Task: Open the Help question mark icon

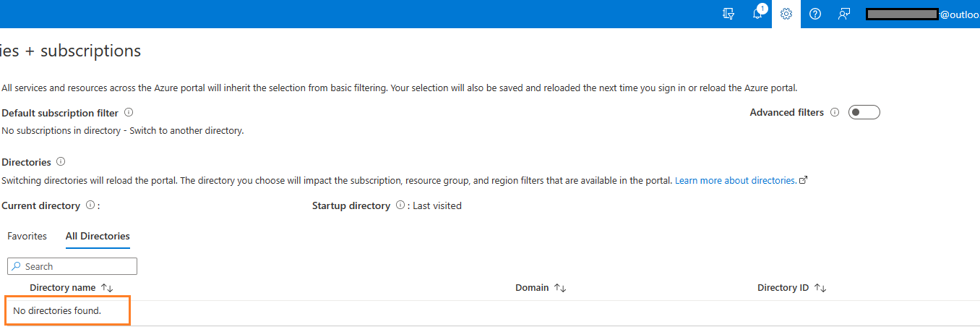Action: [x=815, y=14]
